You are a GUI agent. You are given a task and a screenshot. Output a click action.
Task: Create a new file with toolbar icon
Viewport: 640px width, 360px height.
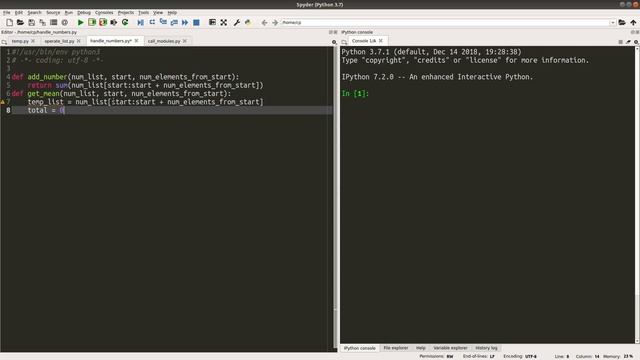click(9, 22)
